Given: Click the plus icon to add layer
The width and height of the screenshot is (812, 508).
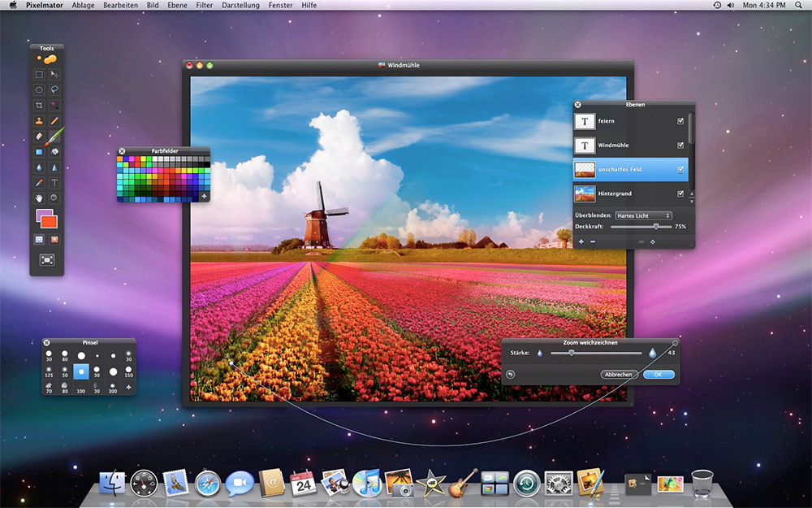Looking at the screenshot, I should tap(581, 241).
